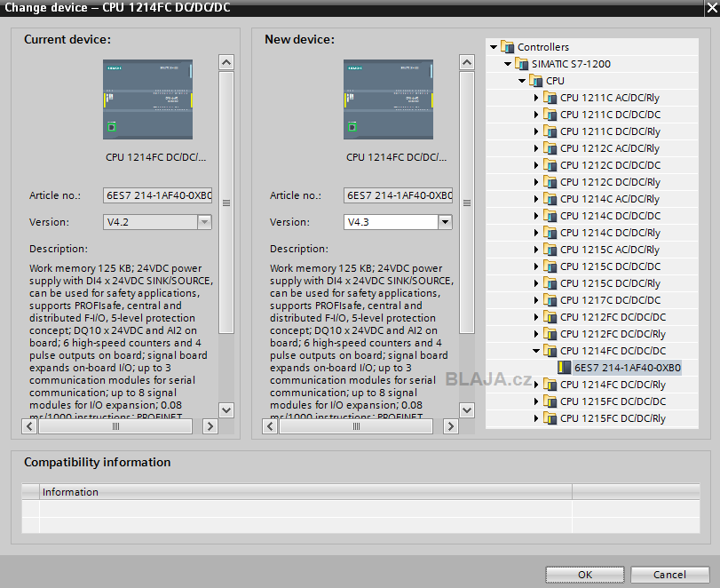The width and height of the screenshot is (720, 588).
Task: Open the current device Version dropdown
Action: coord(204,222)
